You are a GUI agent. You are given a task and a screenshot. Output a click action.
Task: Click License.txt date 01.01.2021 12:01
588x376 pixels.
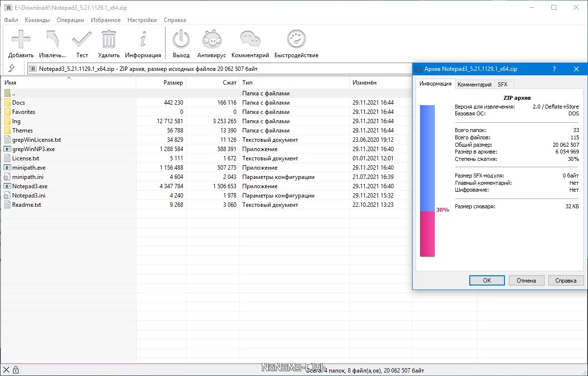(x=373, y=158)
